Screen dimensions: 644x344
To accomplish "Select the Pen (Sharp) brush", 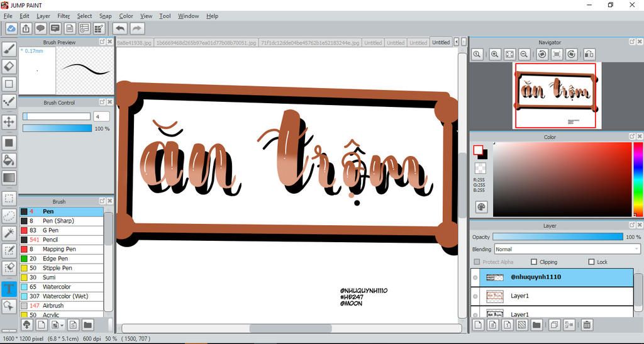I will point(61,221).
